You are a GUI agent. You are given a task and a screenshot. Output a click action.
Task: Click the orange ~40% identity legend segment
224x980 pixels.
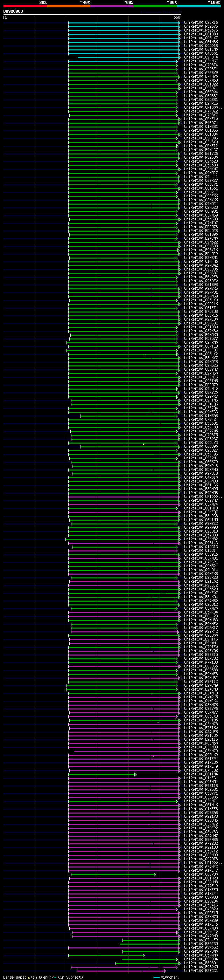[69, 6]
